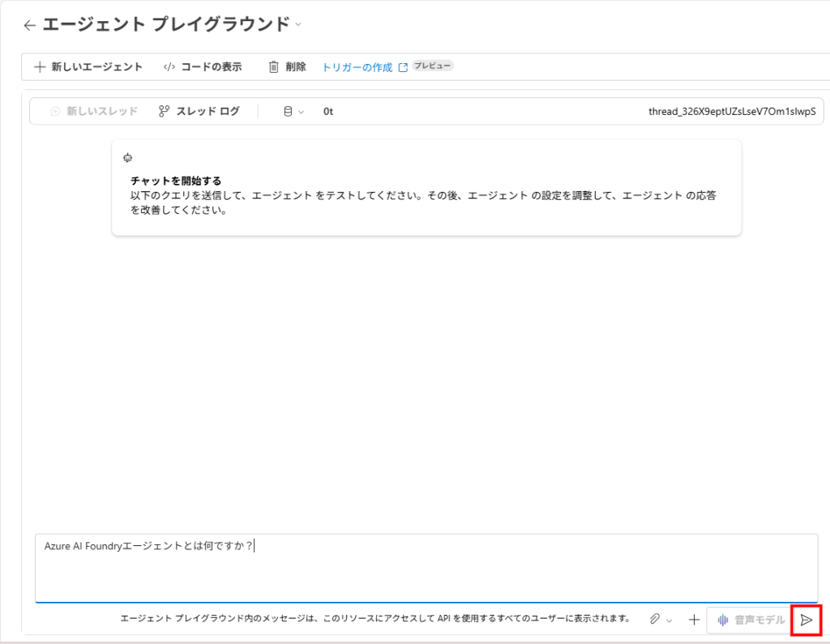Click the プレビュー badge
The image size is (830, 644).
pyautogui.click(x=432, y=66)
